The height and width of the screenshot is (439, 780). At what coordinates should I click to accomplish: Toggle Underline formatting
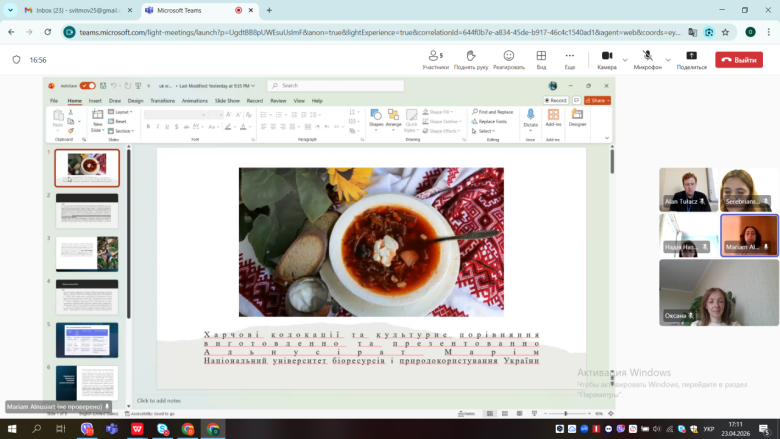pos(167,127)
